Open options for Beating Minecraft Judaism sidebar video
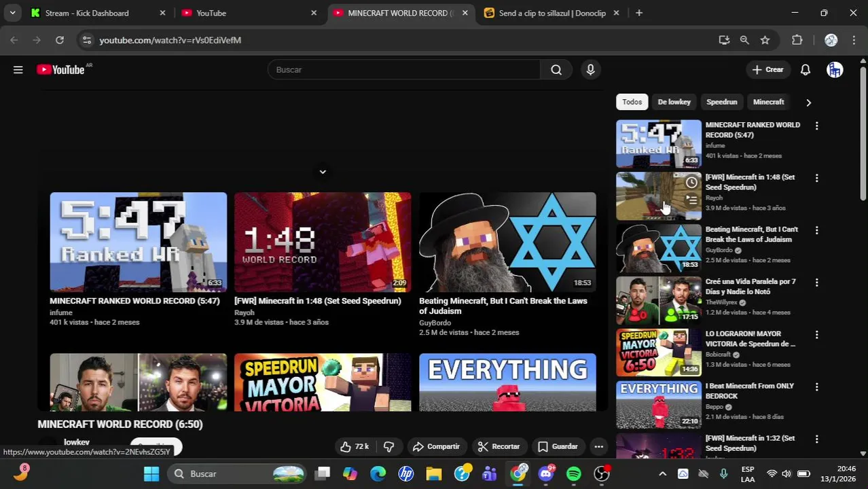868x489 pixels. tap(816, 230)
